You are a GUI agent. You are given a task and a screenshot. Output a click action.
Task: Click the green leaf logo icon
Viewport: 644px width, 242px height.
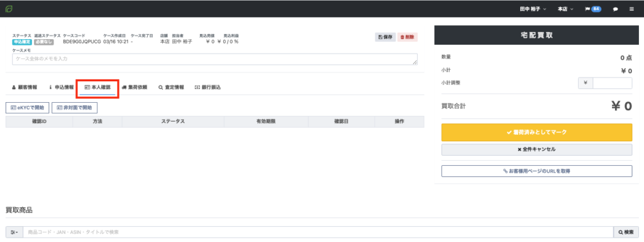click(9, 9)
